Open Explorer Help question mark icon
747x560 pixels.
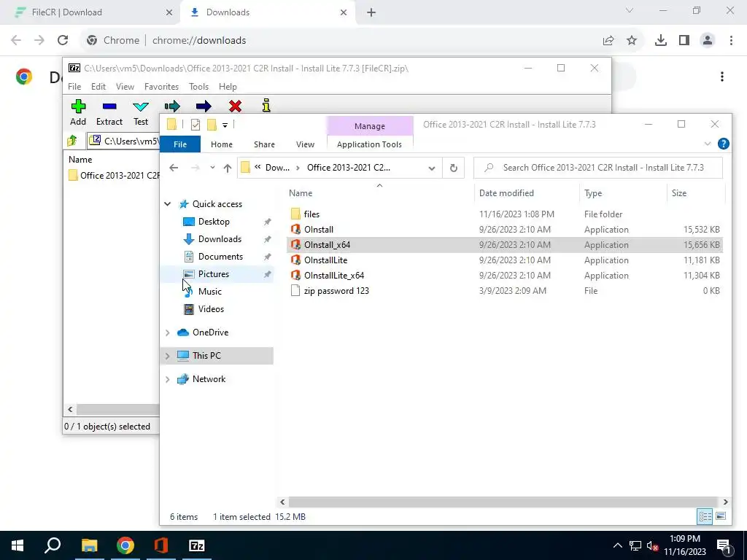click(723, 144)
